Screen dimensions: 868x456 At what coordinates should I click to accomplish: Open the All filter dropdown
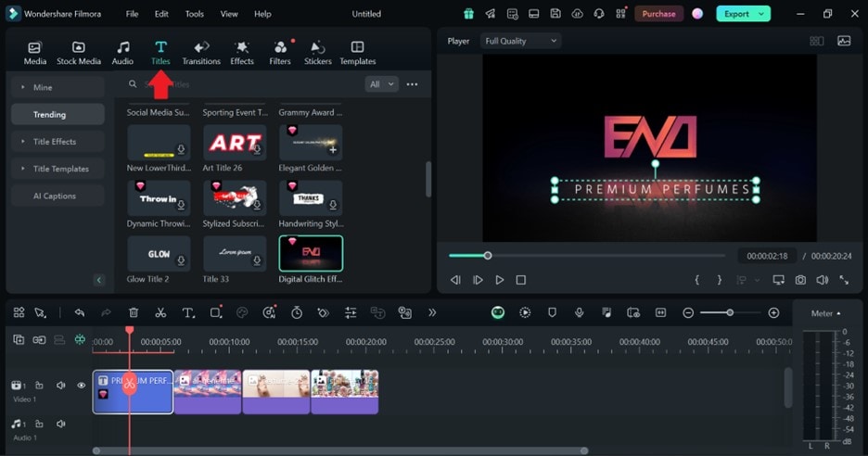(x=381, y=84)
